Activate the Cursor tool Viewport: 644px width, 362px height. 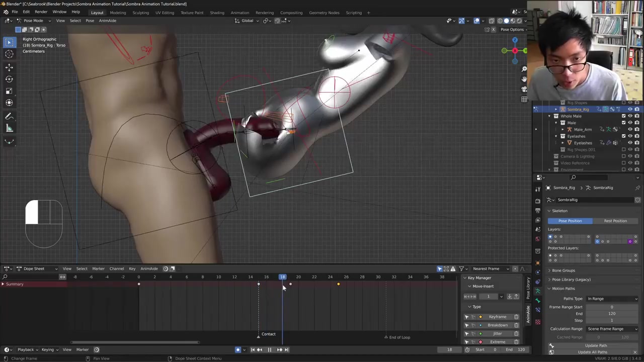click(9, 54)
